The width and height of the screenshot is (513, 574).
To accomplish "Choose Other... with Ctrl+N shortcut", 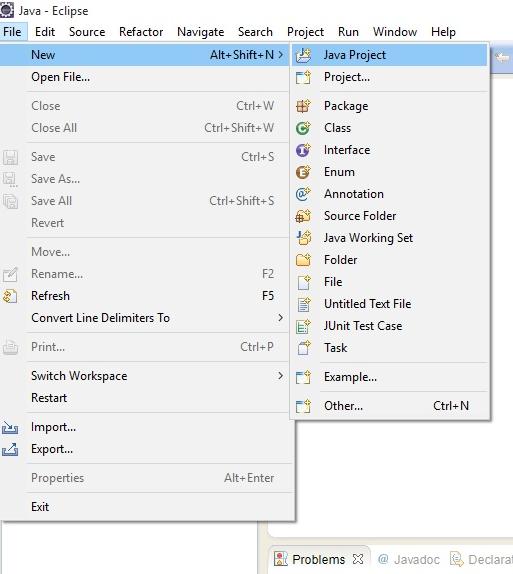I will click(x=390, y=406).
